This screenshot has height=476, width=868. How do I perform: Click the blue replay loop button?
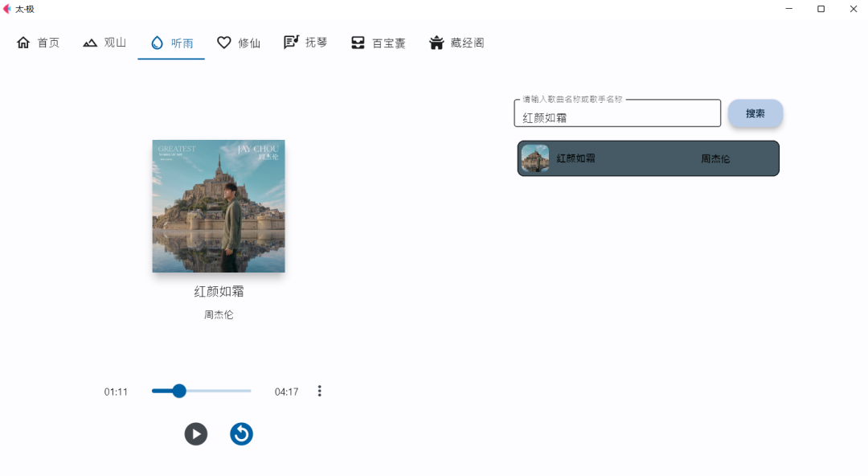(x=241, y=433)
